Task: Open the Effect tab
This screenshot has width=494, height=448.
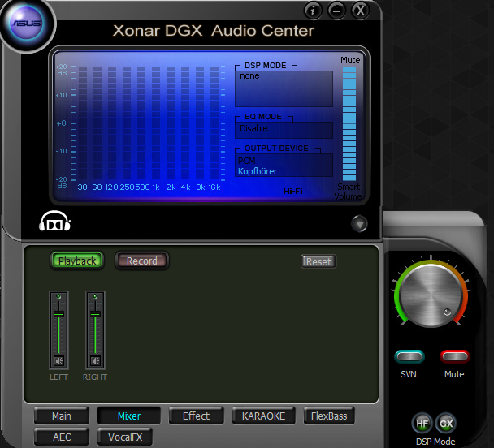Action: pyautogui.click(x=196, y=416)
